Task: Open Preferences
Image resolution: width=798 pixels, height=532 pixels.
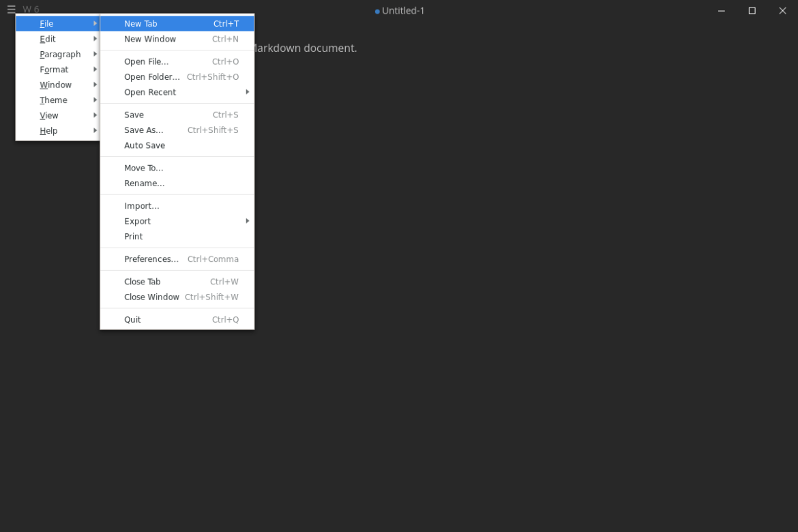Action: pos(151,259)
